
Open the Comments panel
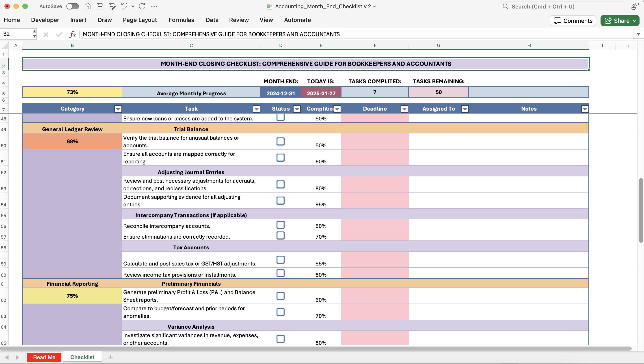[x=573, y=21]
